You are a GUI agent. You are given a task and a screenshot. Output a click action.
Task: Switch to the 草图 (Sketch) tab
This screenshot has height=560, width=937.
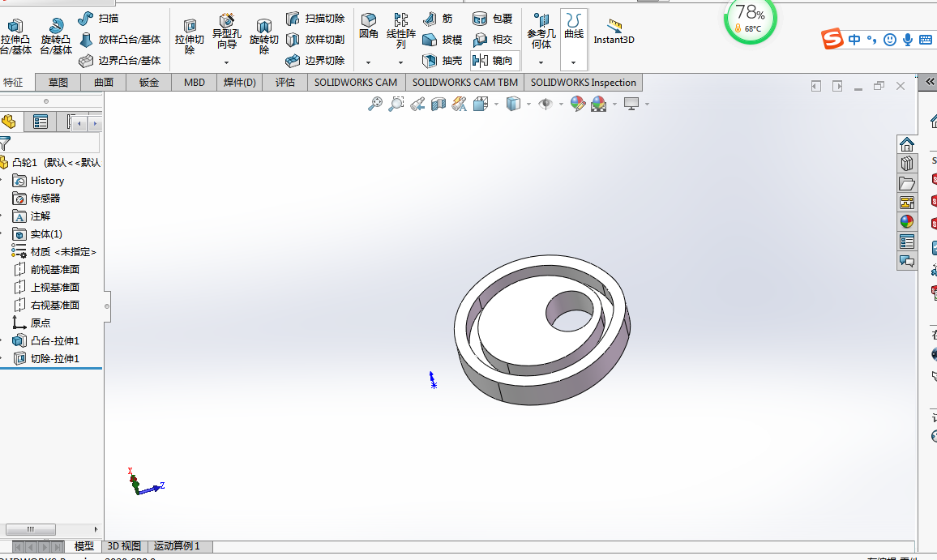click(58, 83)
